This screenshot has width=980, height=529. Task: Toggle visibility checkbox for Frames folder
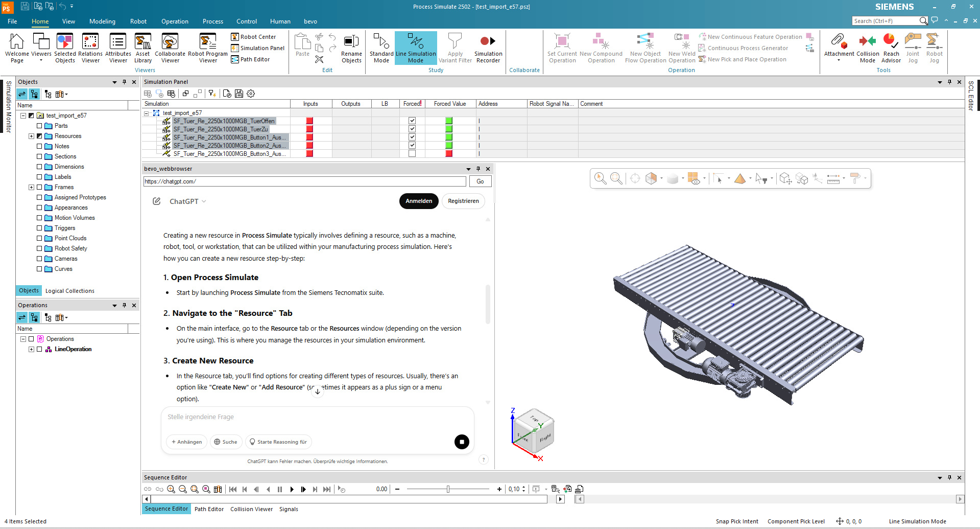click(39, 187)
